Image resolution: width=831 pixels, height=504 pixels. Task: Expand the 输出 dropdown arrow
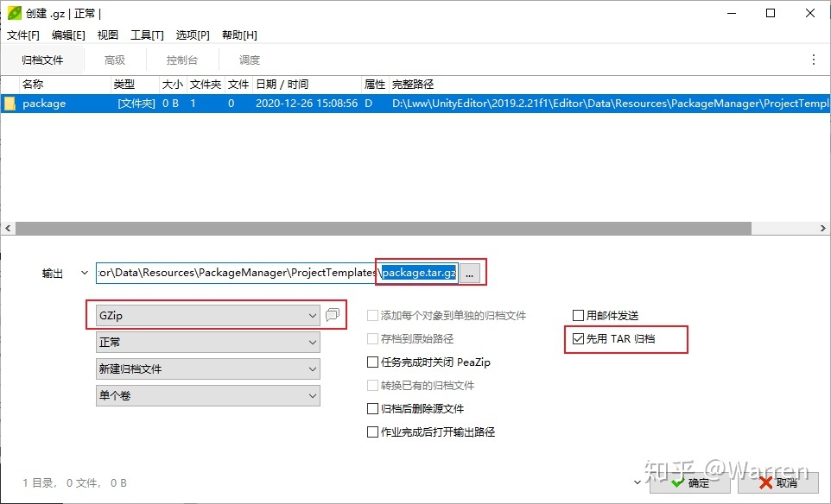click(x=85, y=274)
